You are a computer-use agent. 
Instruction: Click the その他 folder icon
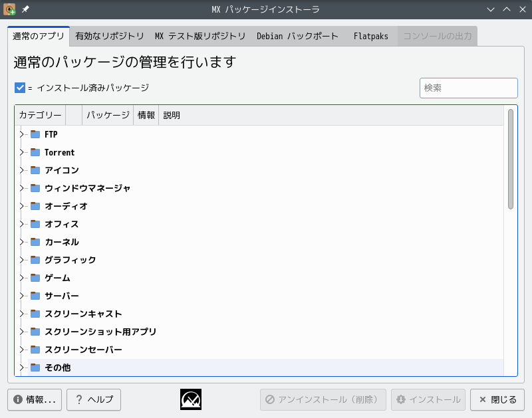pyautogui.click(x=35, y=367)
